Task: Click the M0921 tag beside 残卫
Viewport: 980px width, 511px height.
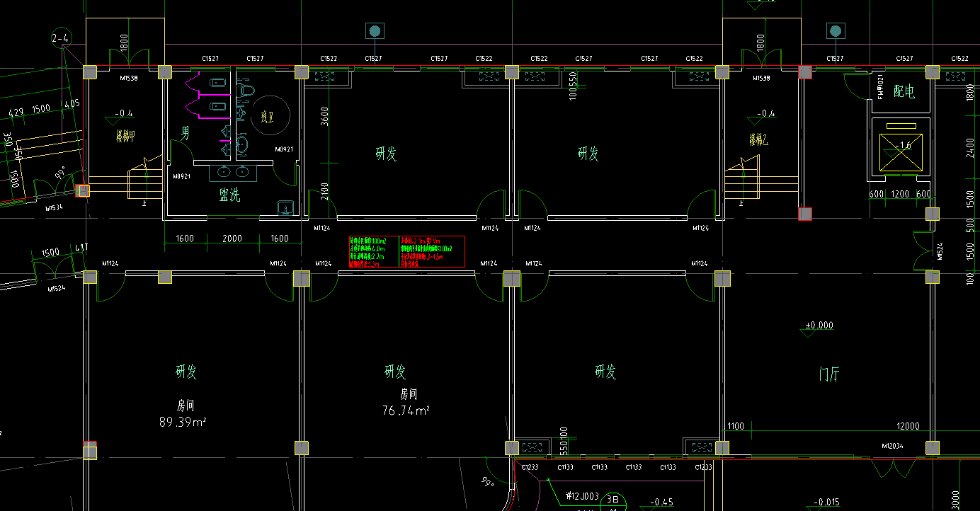Action: pyautogui.click(x=284, y=149)
